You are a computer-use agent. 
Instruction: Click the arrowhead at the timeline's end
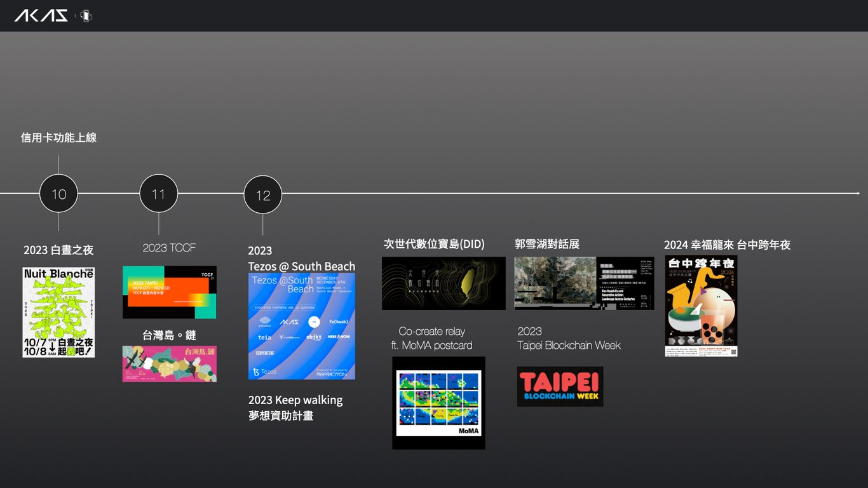coord(857,193)
